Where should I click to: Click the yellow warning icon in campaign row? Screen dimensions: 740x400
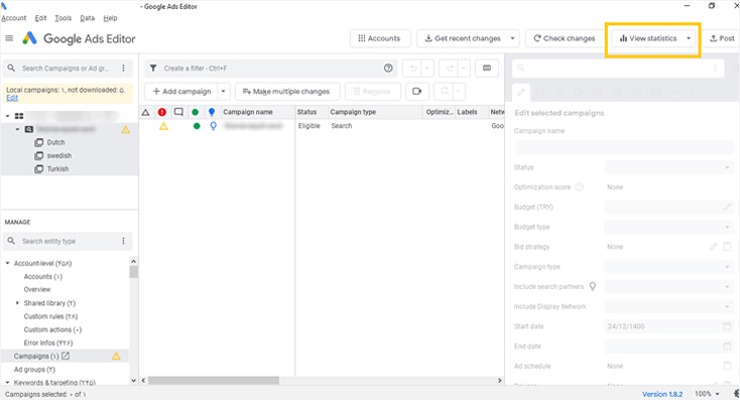[164, 127]
